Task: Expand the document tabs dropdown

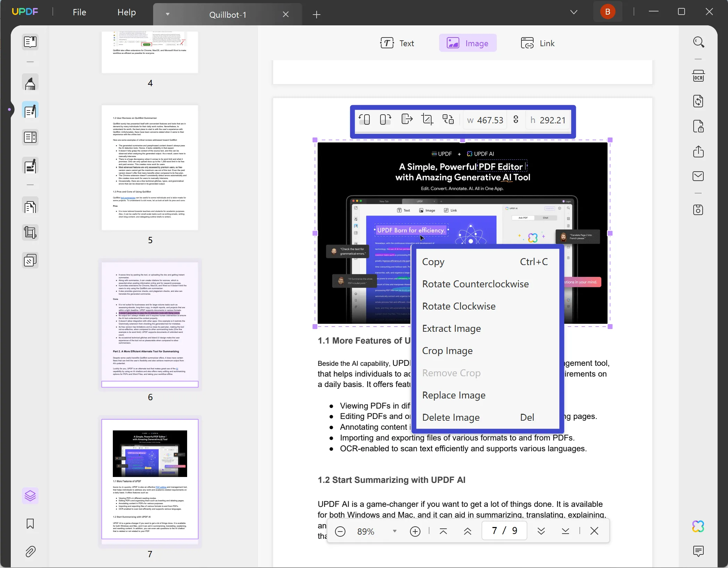Action: [x=572, y=12]
